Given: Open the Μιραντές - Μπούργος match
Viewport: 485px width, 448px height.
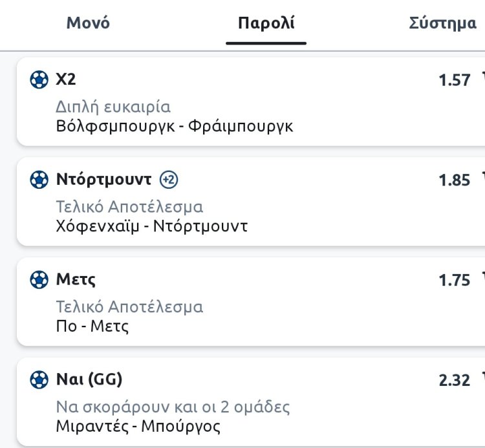Looking at the screenshot, I should 138,426.
